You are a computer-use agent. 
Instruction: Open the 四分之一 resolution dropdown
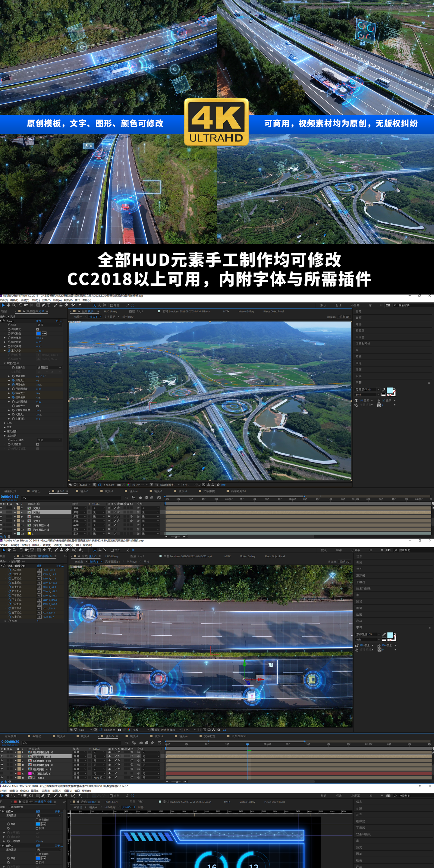(x=140, y=485)
